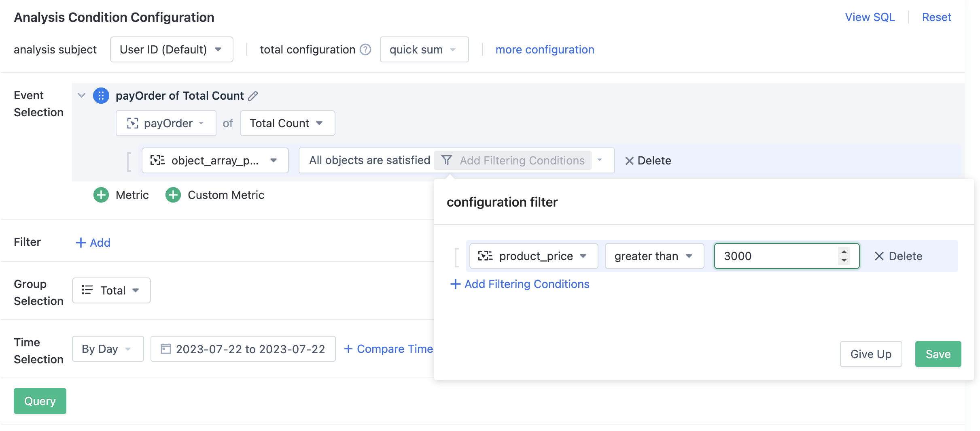Open the greater than operator dropdown
The height and width of the screenshot is (431, 980).
click(654, 256)
